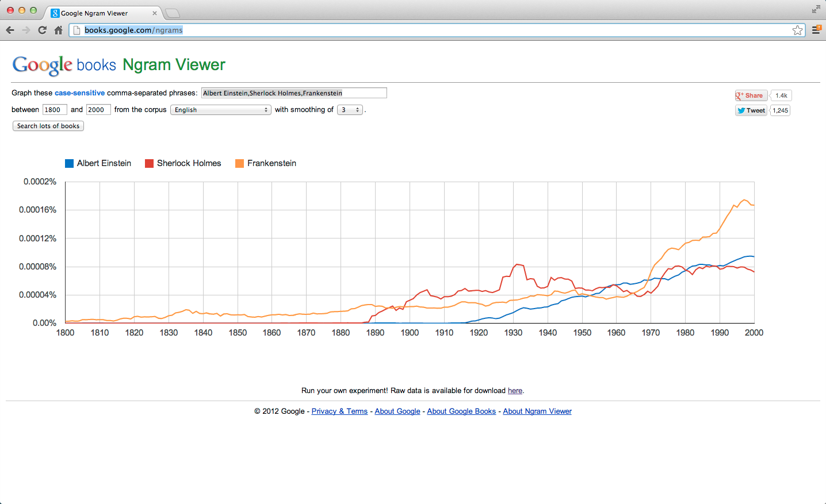Viewport: 826px width, 504px height.
Task: Select the Google Ngram Viewer tab
Action: coord(103,13)
